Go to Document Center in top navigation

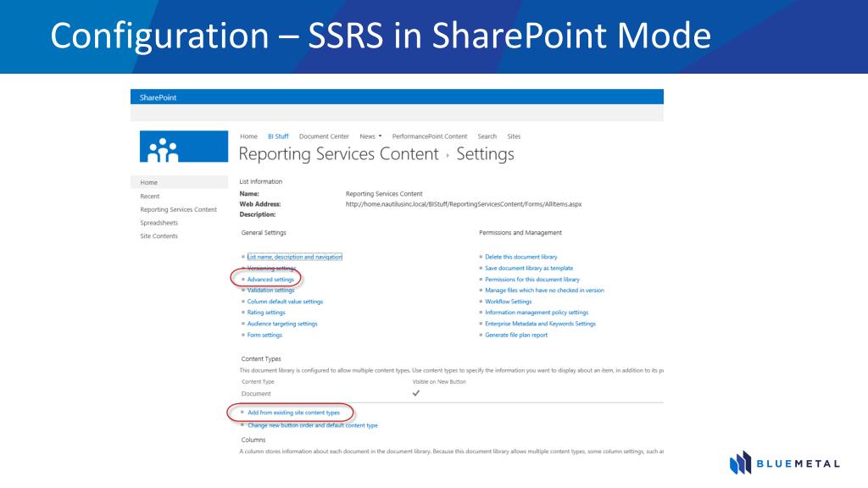point(324,136)
